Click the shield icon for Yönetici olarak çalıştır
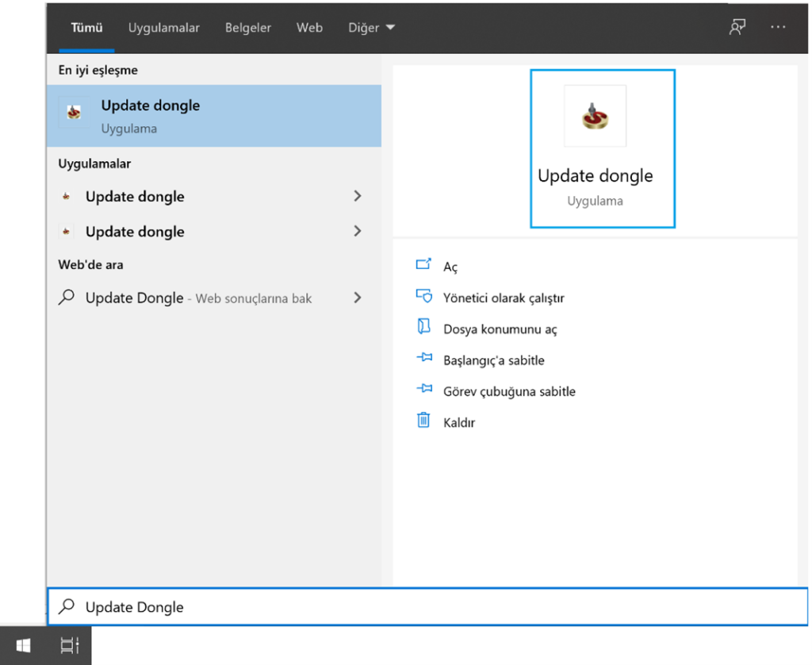Screen dimensions: 812x665 click(x=424, y=298)
